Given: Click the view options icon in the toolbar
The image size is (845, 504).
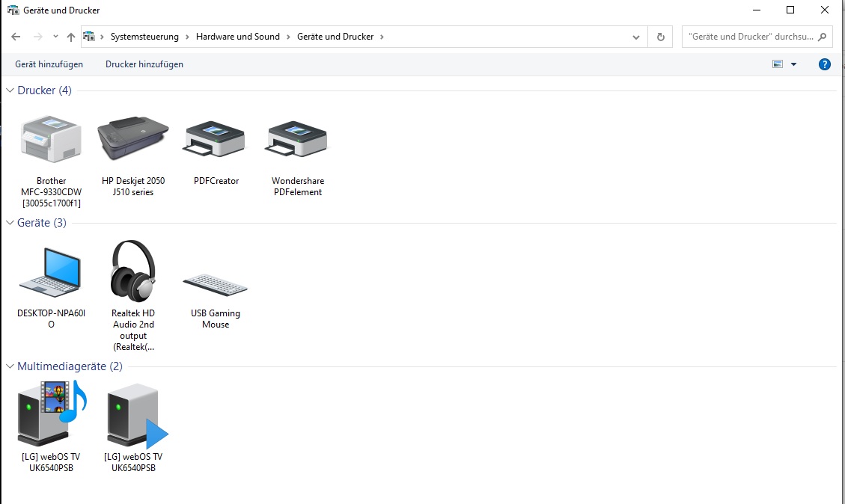Looking at the screenshot, I should coord(778,64).
